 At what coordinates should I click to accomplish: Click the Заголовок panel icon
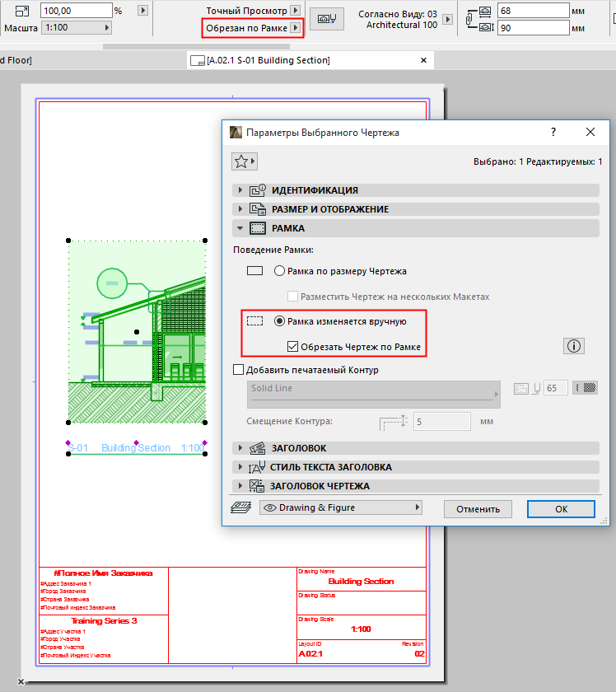click(x=258, y=448)
